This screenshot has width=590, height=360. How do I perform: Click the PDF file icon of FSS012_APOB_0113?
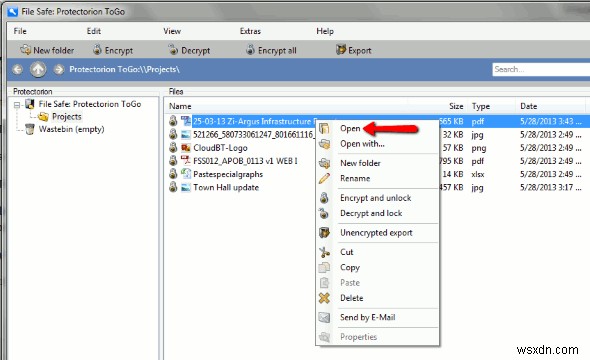pyautogui.click(x=186, y=161)
